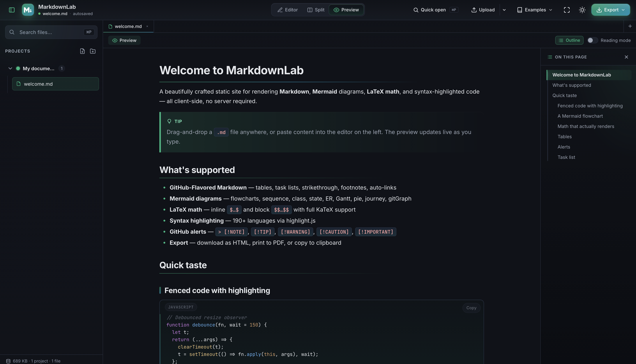Click the What's supported heading
Viewport: 636px width, 364px height.
coord(197,170)
